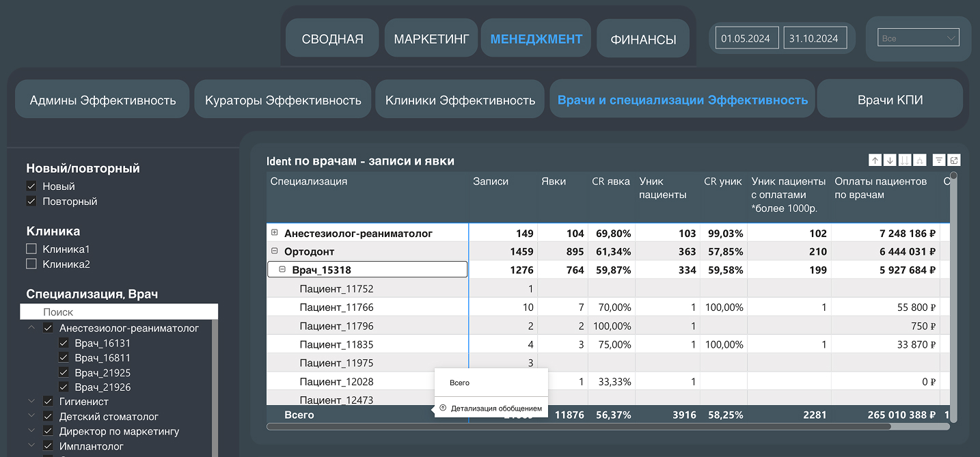The height and width of the screenshot is (457, 980).
Task: Click drill-through icon beside Детализация обобщением
Action: pyautogui.click(x=443, y=408)
